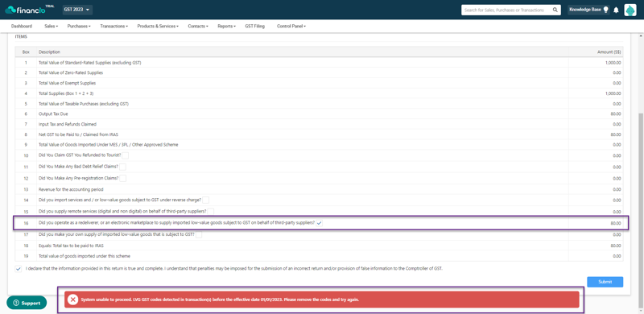Click 'Input Tax and Refunds Claimed' text

click(68, 124)
